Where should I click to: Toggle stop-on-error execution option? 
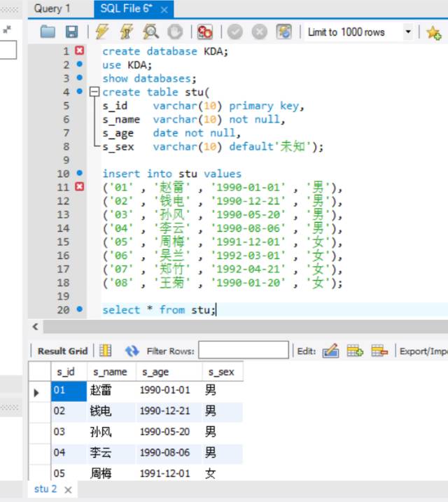click(204, 32)
